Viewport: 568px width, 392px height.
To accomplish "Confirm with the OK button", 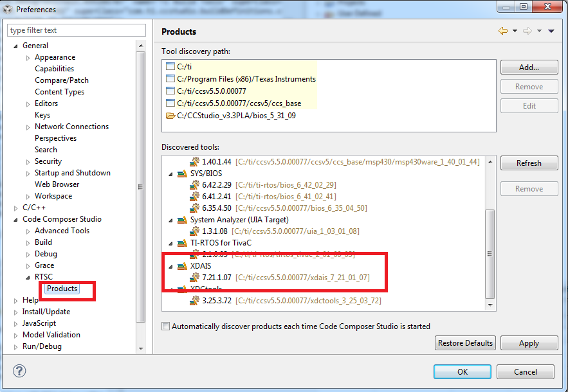I will coord(463,371).
